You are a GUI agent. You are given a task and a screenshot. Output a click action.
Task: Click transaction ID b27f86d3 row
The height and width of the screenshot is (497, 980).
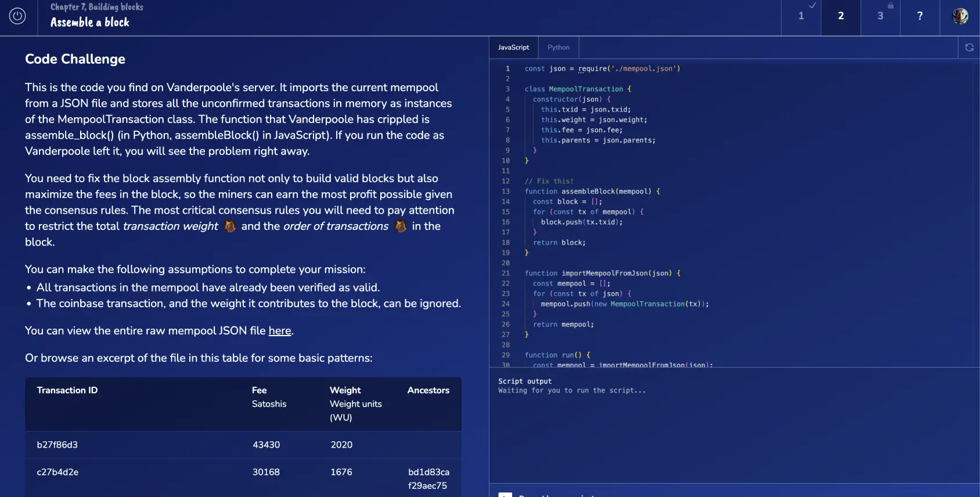[57, 445]
